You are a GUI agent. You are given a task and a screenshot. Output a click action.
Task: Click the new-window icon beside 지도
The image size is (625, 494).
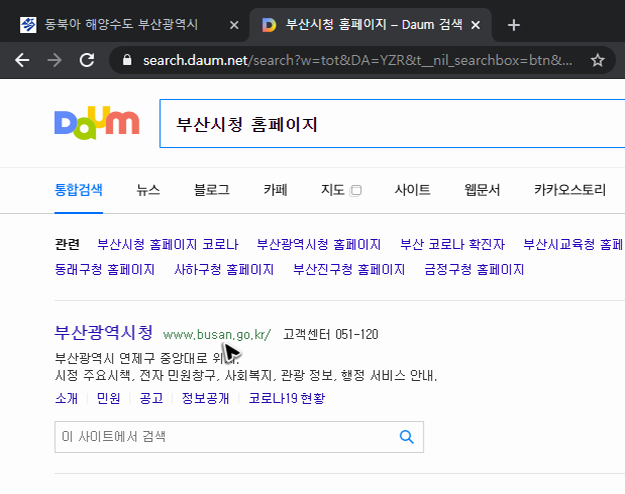(x=356, y=191)
